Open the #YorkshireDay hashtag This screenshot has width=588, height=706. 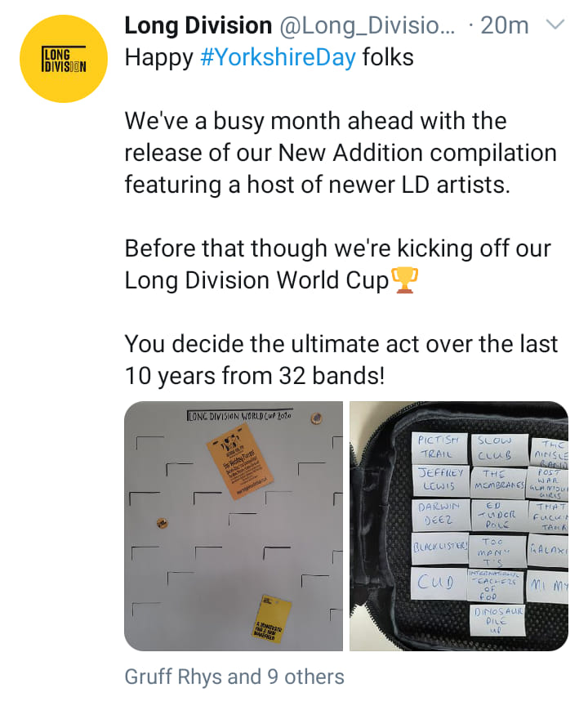coord(278,58)
